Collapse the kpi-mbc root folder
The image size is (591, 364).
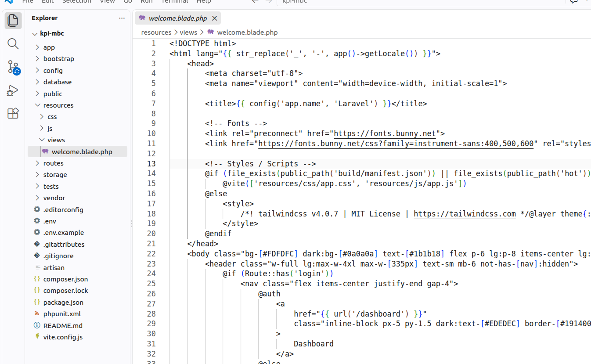[x=35, y=33]
